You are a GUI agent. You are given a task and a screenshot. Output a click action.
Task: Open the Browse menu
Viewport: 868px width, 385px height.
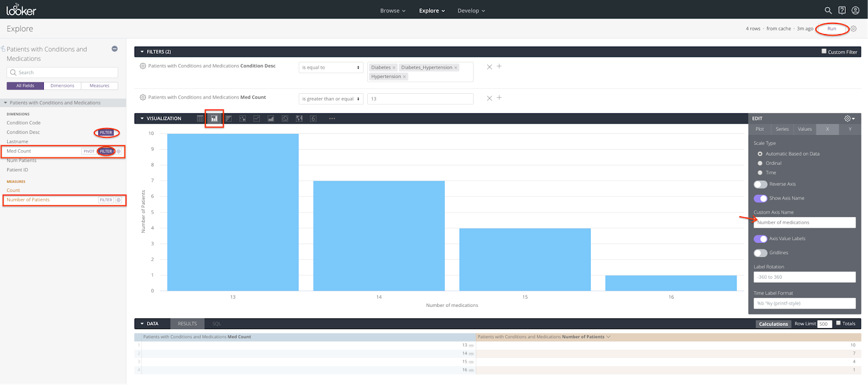click(392, 11)
